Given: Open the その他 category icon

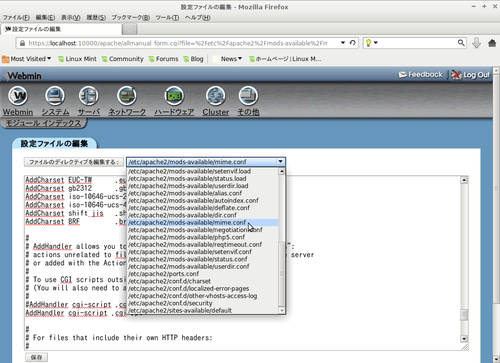Looking at the screenshot, I should click(x=248, y=96).
